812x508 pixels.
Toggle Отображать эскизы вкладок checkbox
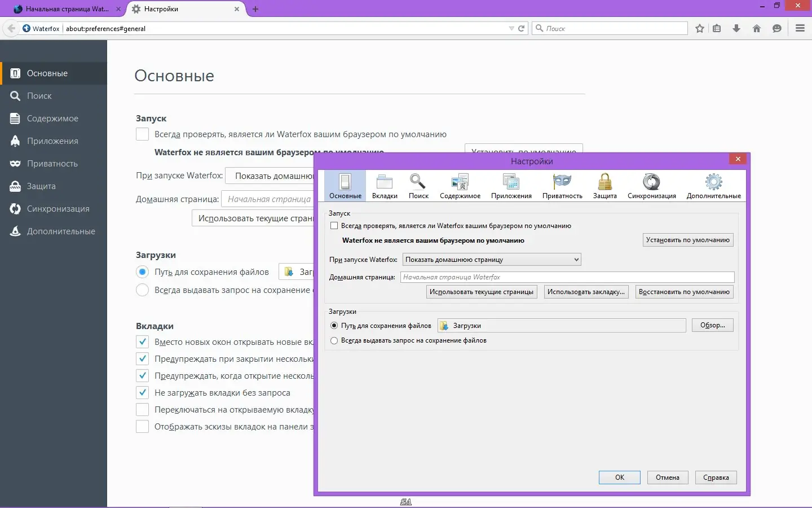pyautogui.click(x=143, y=427)
